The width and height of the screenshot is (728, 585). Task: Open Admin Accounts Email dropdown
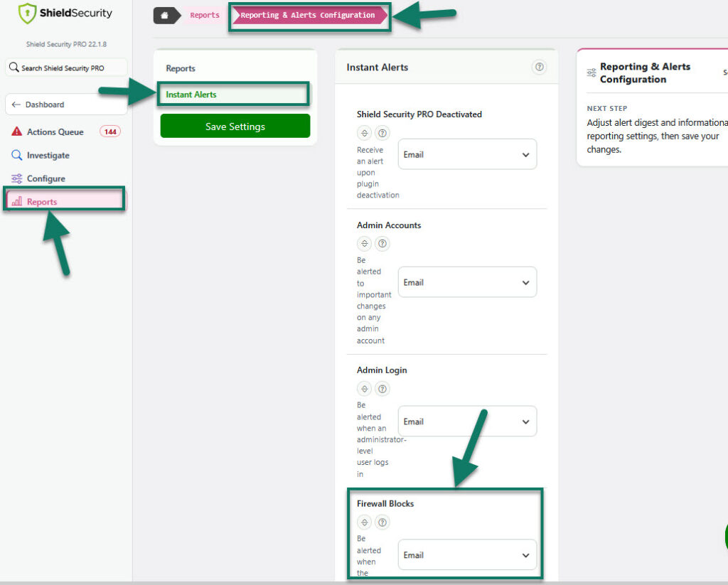point(468,282)
